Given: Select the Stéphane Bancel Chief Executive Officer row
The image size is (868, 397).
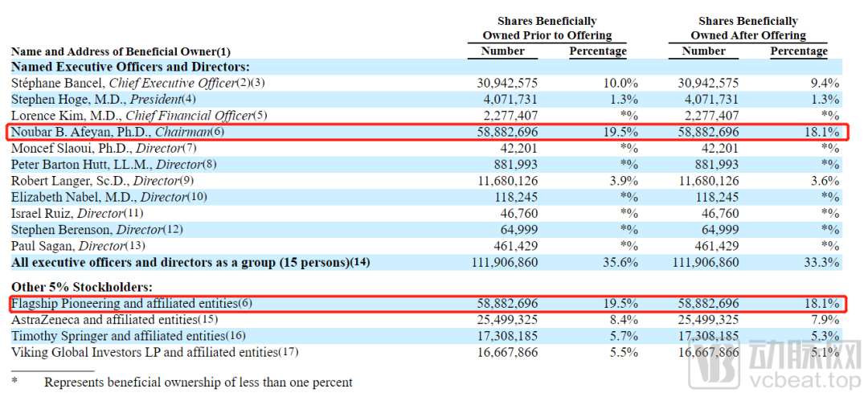Looking at the screenshot, I should click(426, 83).
